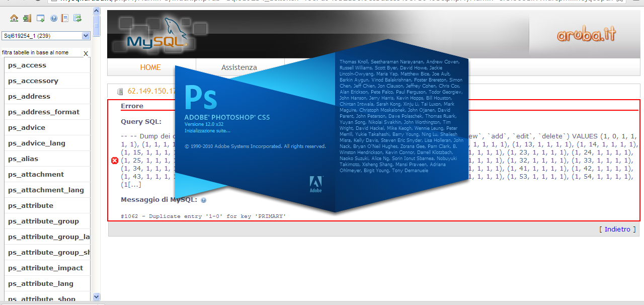Open the ps_attachment table
Viewport: 644px width, 305px height.
[36, 175]
